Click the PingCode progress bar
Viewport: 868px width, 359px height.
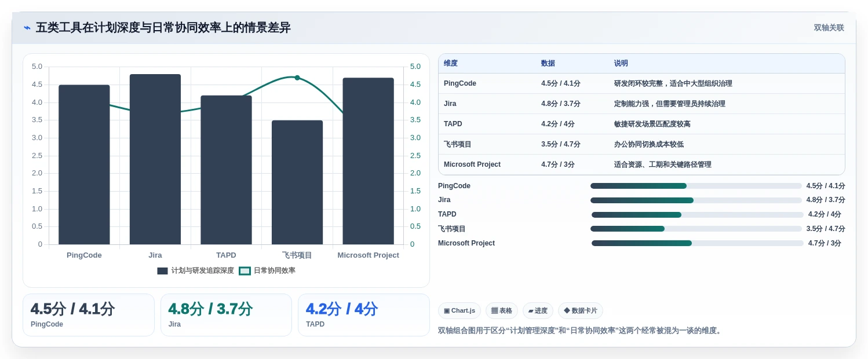click(x=696, y=186)
